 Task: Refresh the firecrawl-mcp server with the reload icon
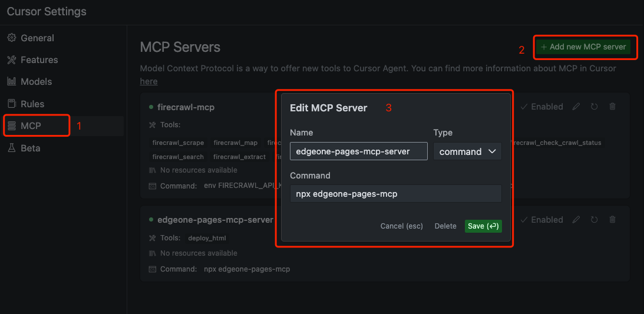click(x=594, y=107)
